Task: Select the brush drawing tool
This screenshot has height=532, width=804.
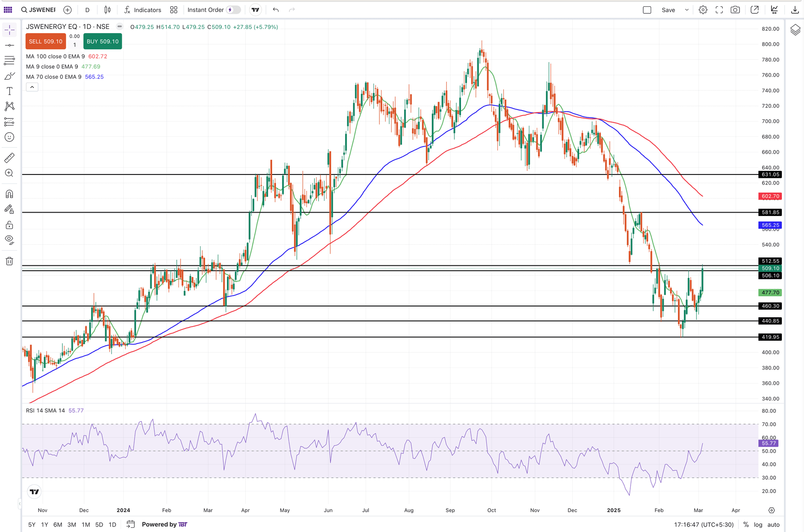Action: click(x=9, y=76)
